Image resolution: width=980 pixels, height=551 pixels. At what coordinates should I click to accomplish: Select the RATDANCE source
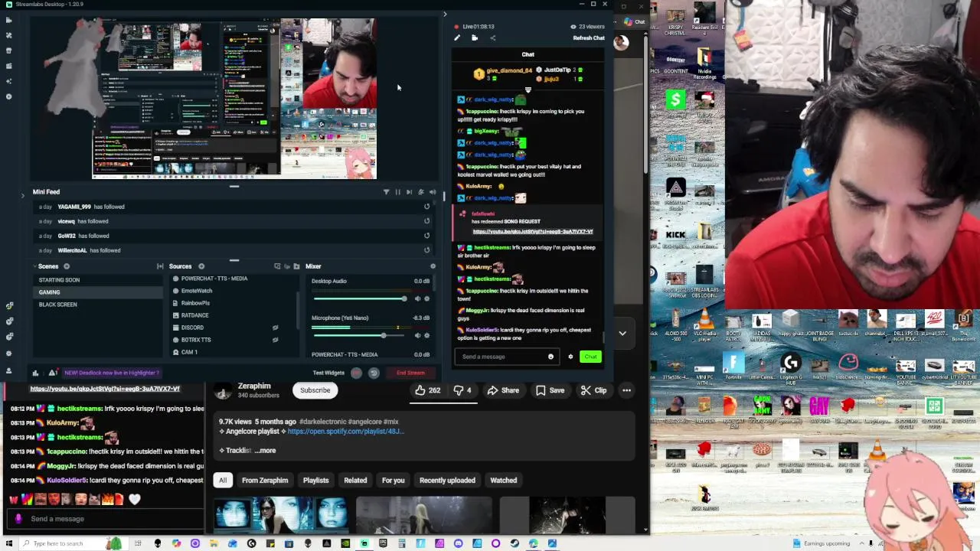194,315
